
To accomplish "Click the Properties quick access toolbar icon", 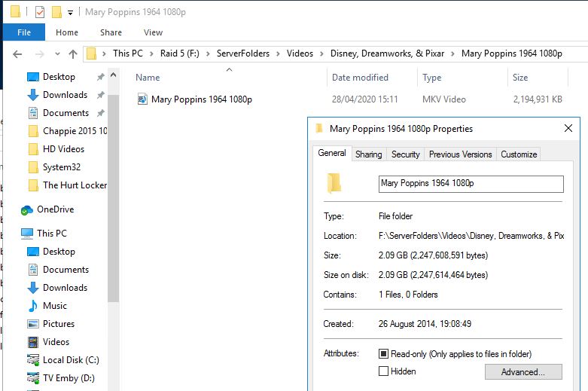I will [x=40, y=12].
